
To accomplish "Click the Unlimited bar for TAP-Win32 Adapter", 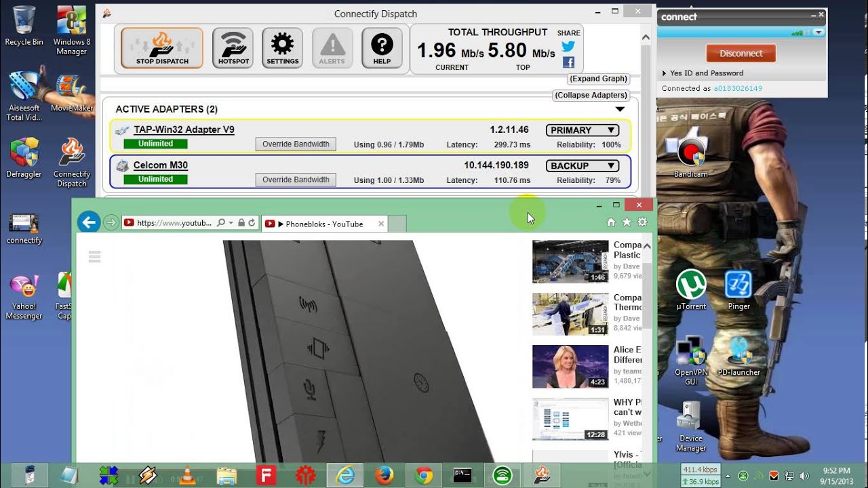I will 155,144.
